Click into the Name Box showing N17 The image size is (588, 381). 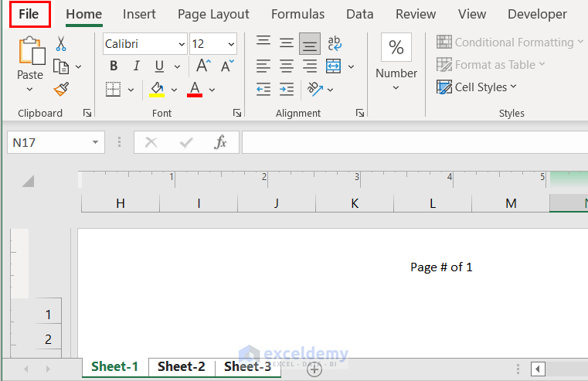pyautogui.click(x=49, y=142)
